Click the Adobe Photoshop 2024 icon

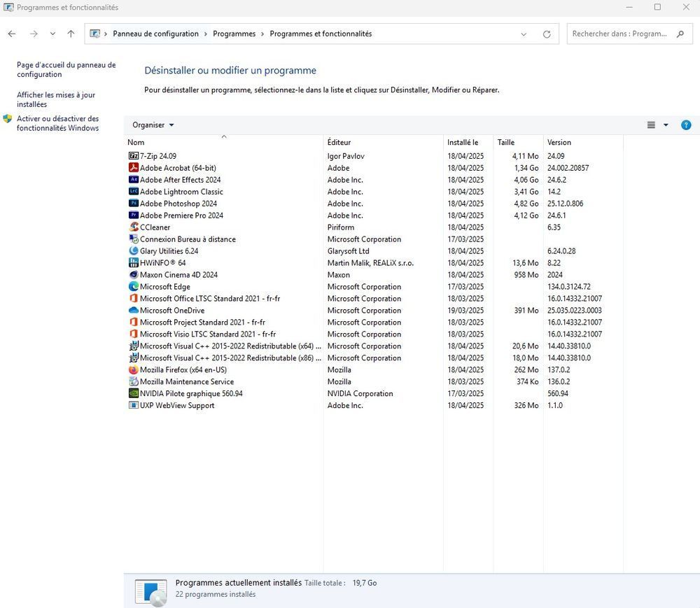click(134, 203)
